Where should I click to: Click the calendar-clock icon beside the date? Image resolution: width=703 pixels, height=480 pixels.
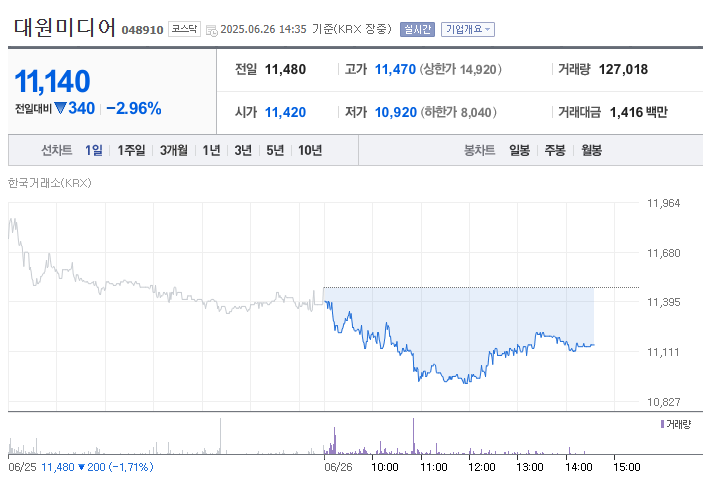click(211, 30)
